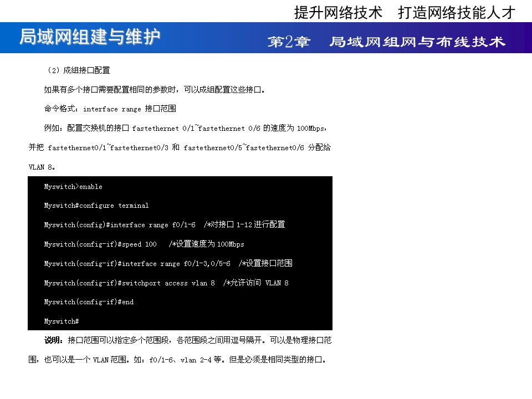Click the final prompt Myswitch#
The width and height of the screenshot is (532, 399).
(x=62, y=321)
